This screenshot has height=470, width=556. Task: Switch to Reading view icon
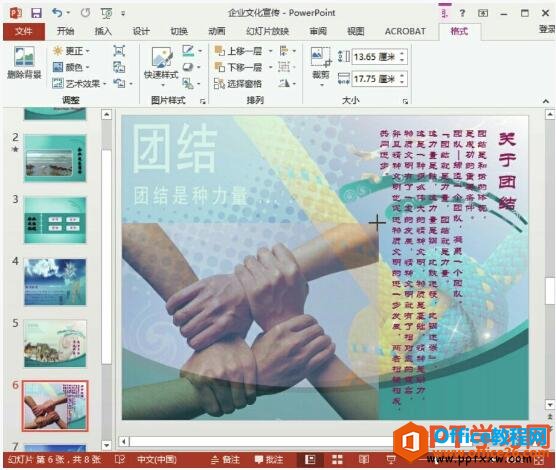point(364,460)
